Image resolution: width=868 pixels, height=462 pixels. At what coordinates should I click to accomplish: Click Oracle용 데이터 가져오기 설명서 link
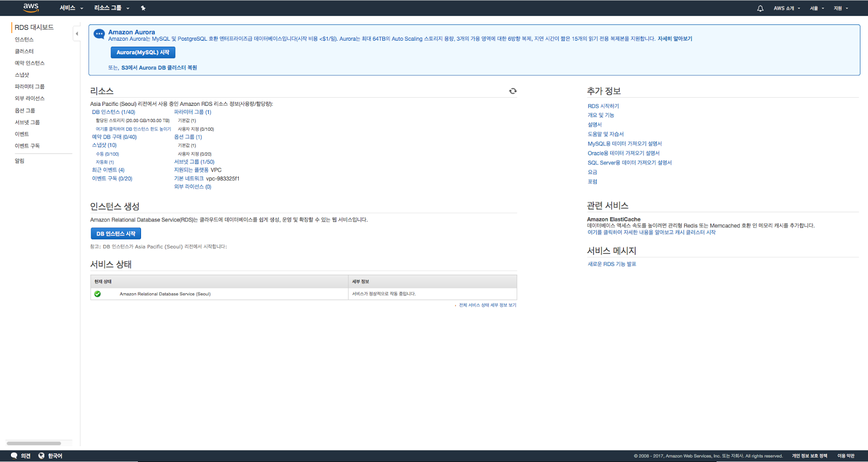624,154
